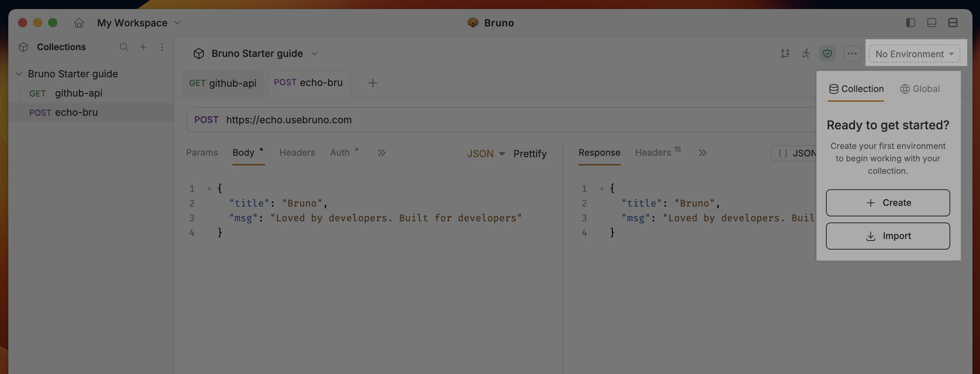Screen dimensions: 980x374
Task: Toggle the bottom panel layout icon
Action: pyautogui.click(x=932, y=23)
